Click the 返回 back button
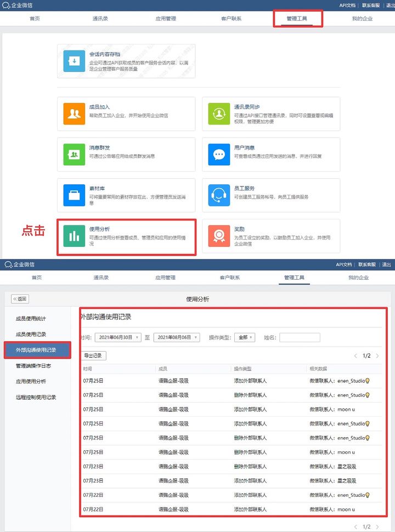 (20, 299)
